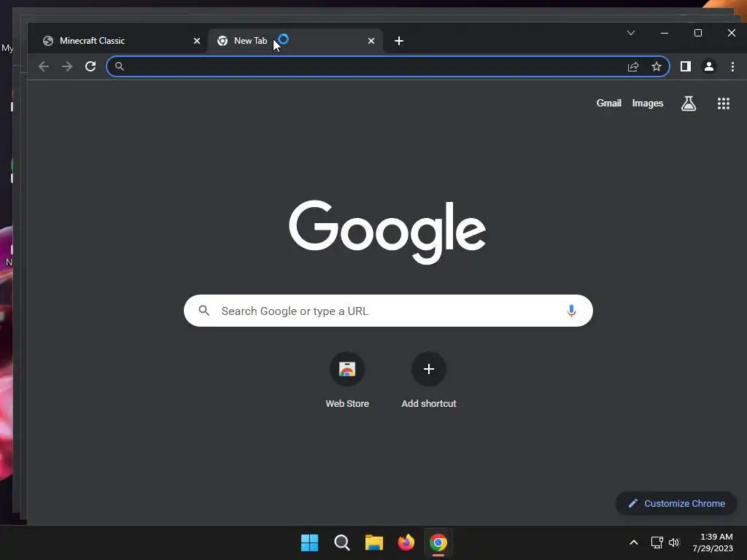Open Chrome's three-dot menu
The image size is (747, 560).
tap(732, 66)
